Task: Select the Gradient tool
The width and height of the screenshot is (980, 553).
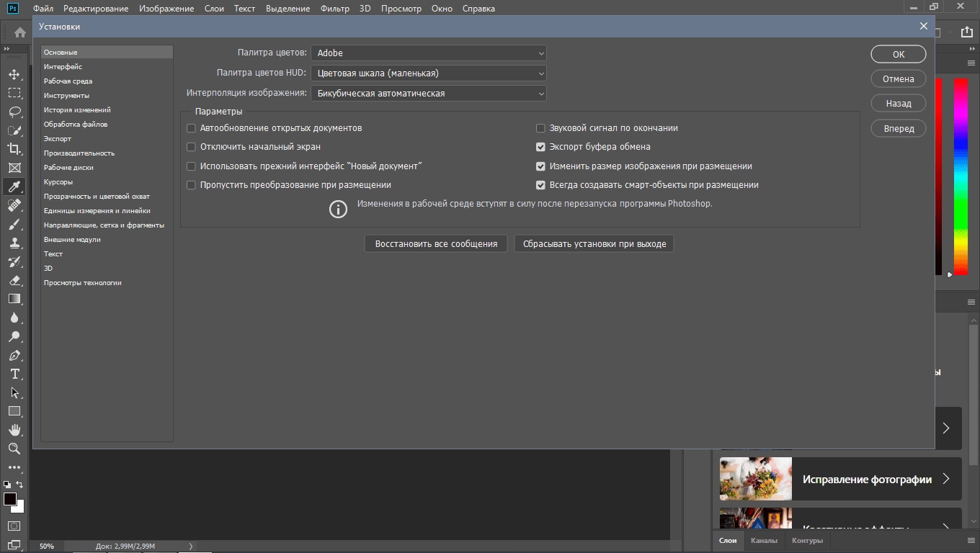Action: click(14, 299)
